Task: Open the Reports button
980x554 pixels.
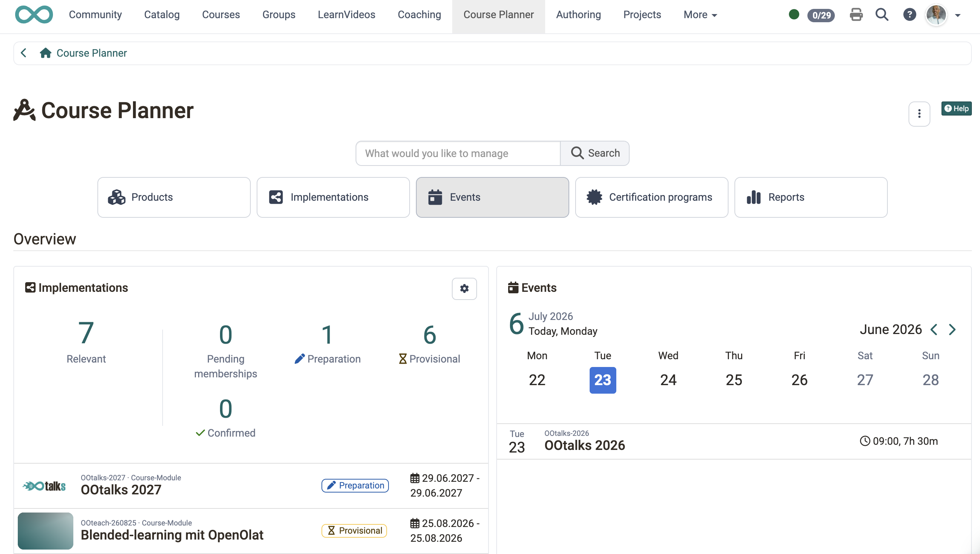Action: click(811, 197)
